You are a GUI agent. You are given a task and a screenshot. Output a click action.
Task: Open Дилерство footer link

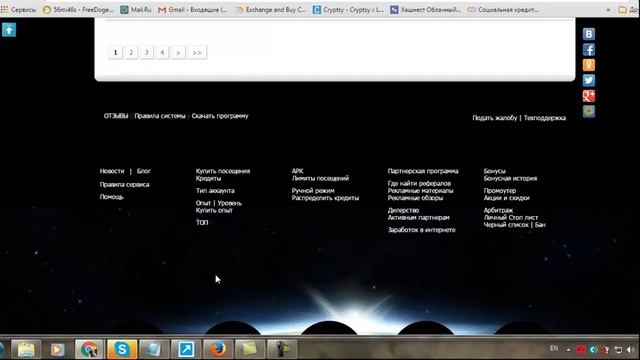click(403, 210)
